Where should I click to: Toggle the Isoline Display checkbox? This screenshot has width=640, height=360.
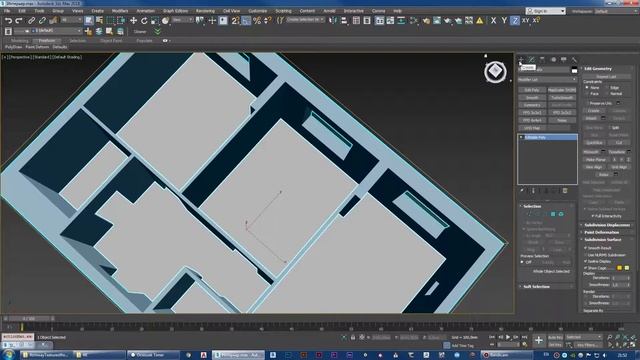tap(586, 261)
